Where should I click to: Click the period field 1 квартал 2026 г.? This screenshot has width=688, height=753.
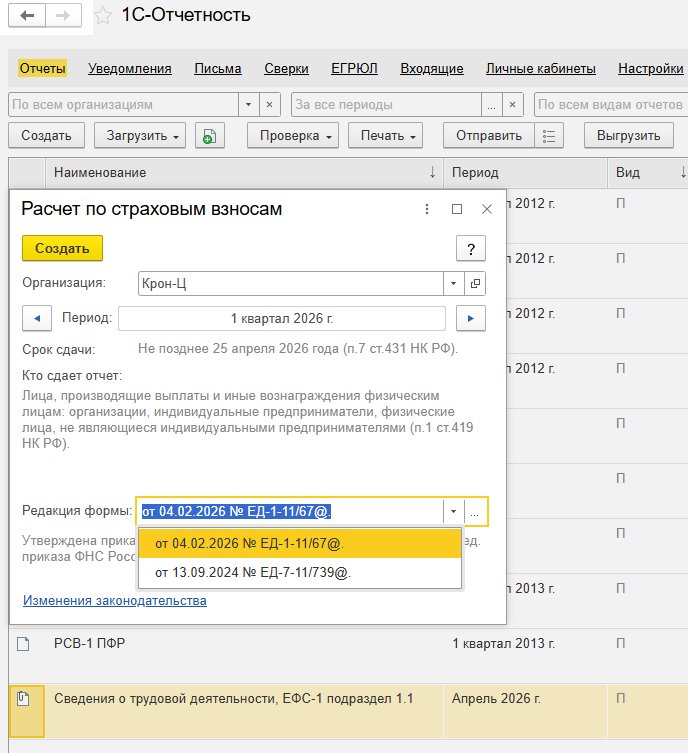tap(282, 319)
